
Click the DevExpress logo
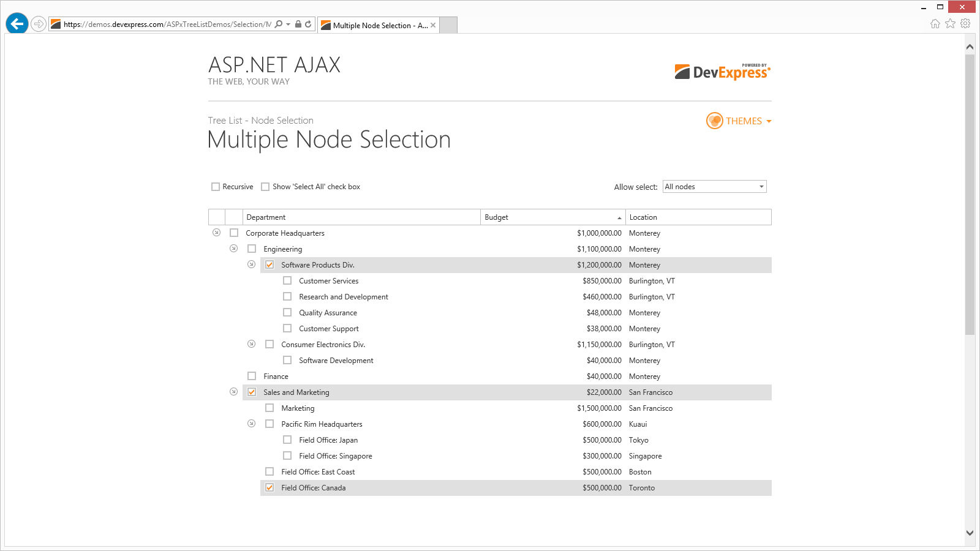pyautogui.click(x=723, y=72)
